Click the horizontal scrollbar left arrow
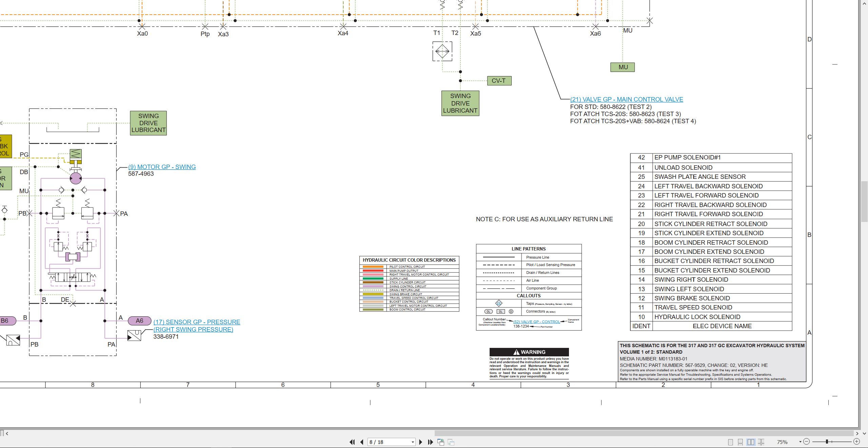The height and width of the screenshot is (448, 868). point(7,433)
